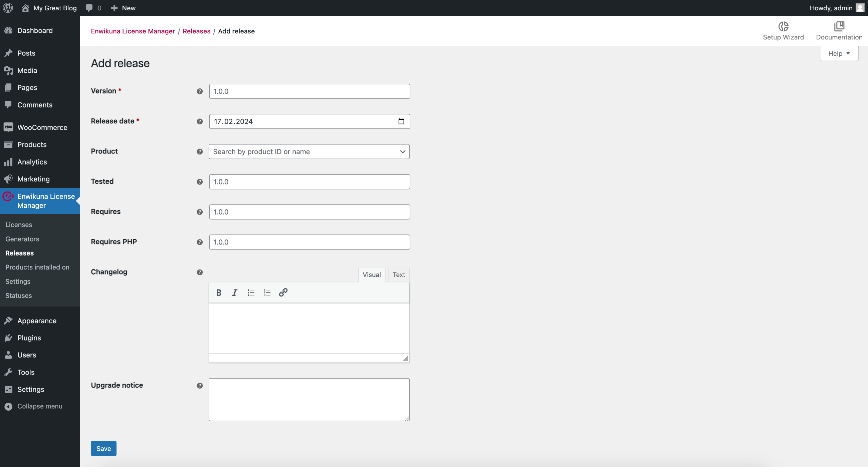Open the Documentation icon

tap(839, 26)
